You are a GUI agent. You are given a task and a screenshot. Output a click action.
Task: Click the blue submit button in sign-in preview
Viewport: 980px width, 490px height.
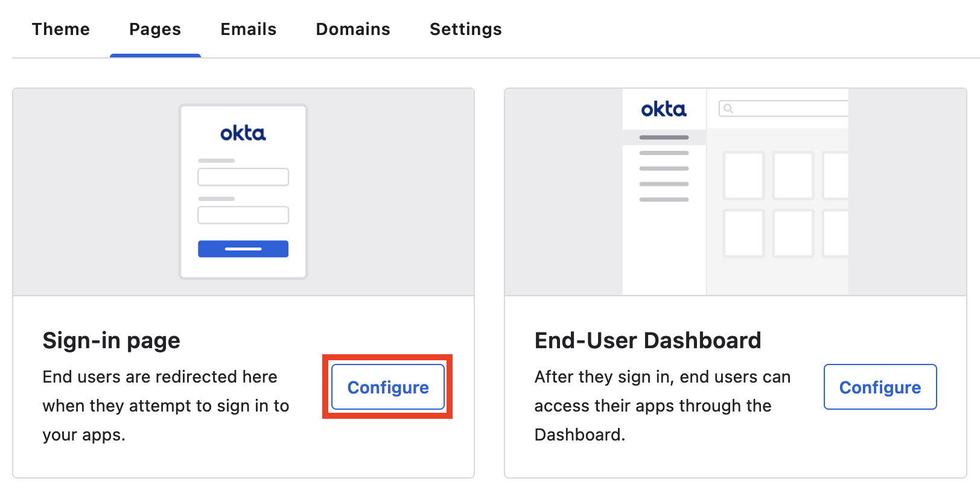tap(243, 249)
